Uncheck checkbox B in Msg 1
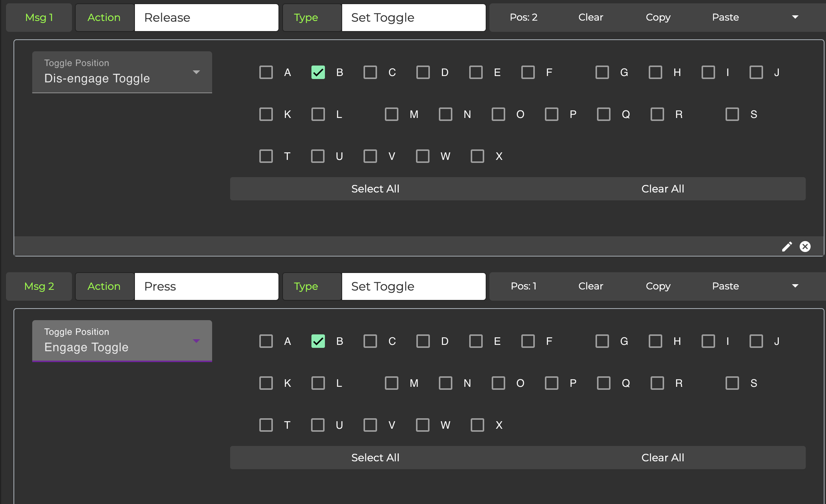The height and width of the screenshot is (504, 826). (318, 72)
